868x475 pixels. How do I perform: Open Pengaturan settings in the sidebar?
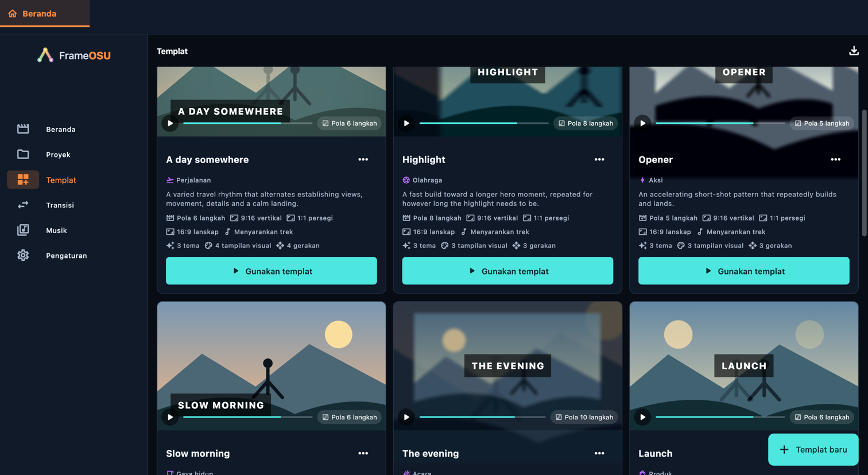click(73, 256)
